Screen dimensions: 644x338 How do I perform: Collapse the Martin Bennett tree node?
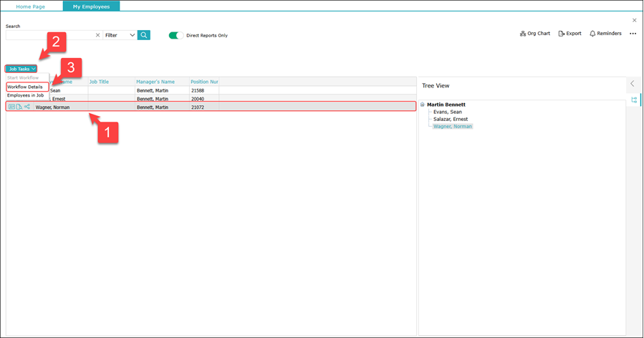tap(423, 105)
